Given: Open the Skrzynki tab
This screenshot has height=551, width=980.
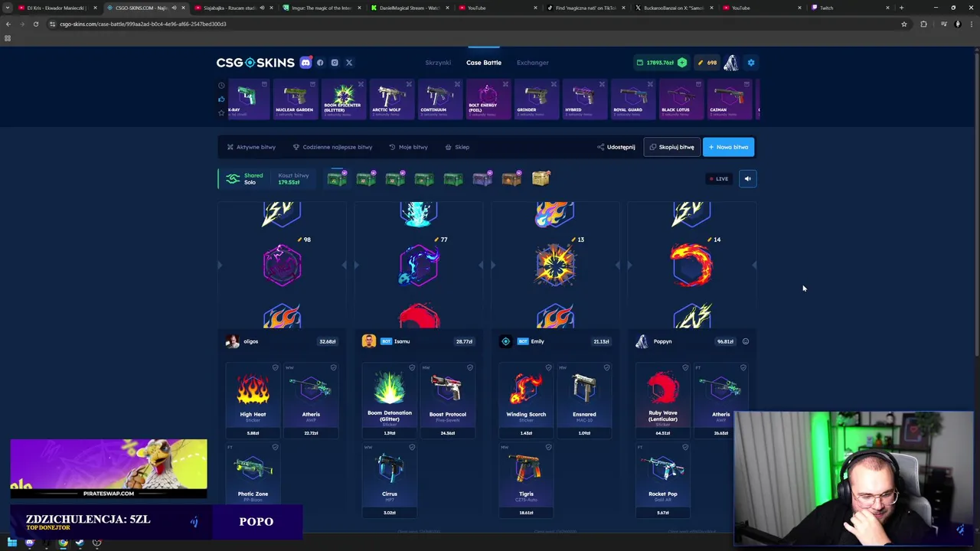Looking at the screenshot, I should click(x=438, y=63).
